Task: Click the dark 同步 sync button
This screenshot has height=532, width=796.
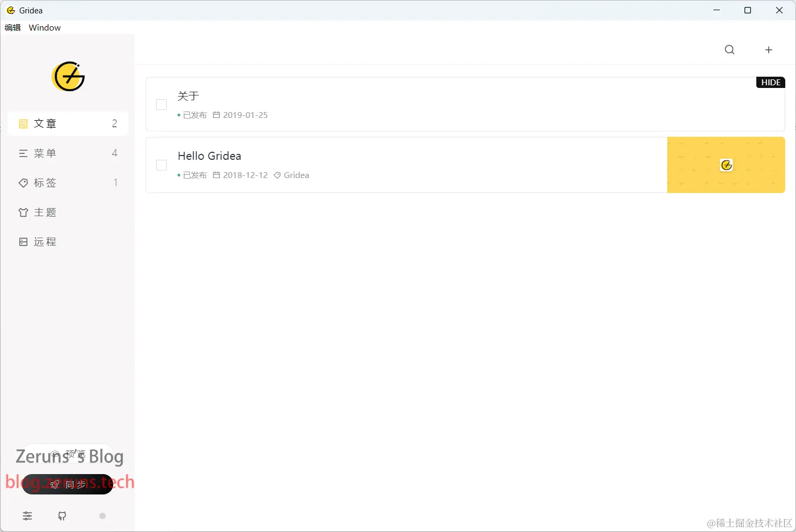Action: (68, 484)
